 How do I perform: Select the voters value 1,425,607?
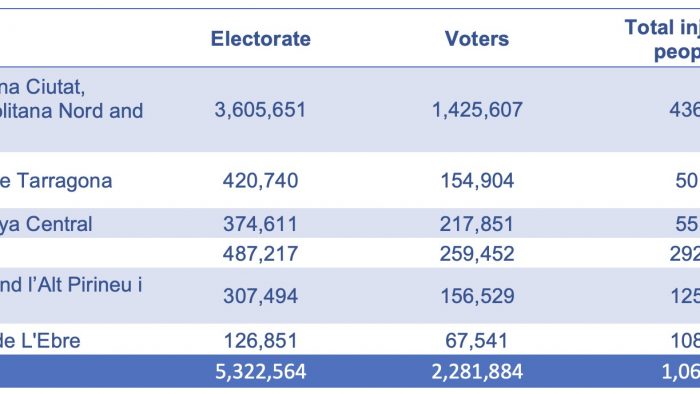477,110
